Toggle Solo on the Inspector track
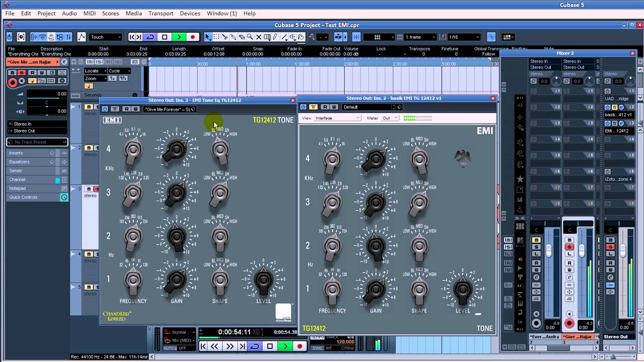The width and height of the screenshot is (644, 362). (22, 72)
